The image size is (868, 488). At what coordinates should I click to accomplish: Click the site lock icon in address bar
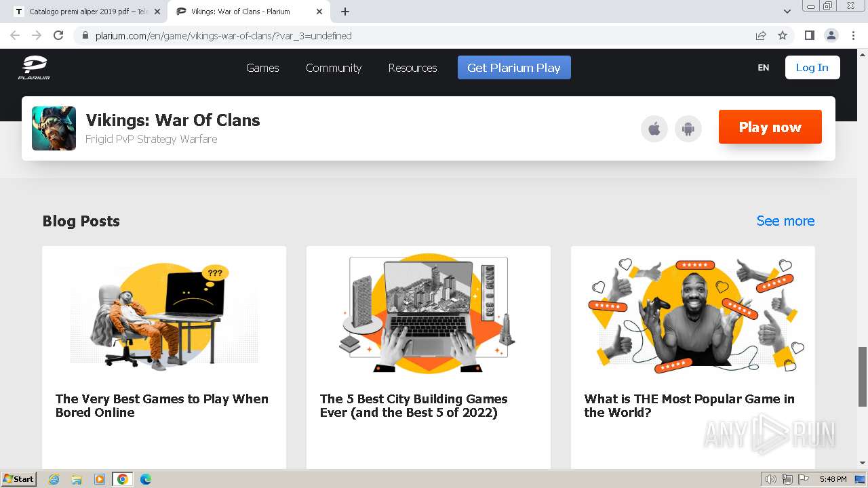click(85, 36)
